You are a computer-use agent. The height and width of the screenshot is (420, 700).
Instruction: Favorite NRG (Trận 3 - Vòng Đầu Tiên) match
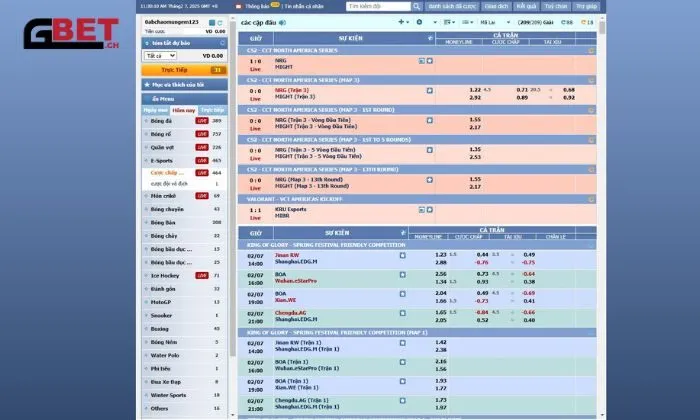(x=429, y=121)
